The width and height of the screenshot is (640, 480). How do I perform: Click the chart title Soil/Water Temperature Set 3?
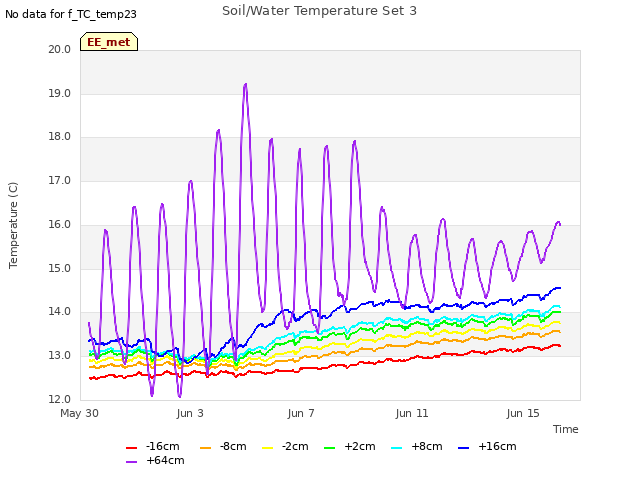(x=320, y=11)
